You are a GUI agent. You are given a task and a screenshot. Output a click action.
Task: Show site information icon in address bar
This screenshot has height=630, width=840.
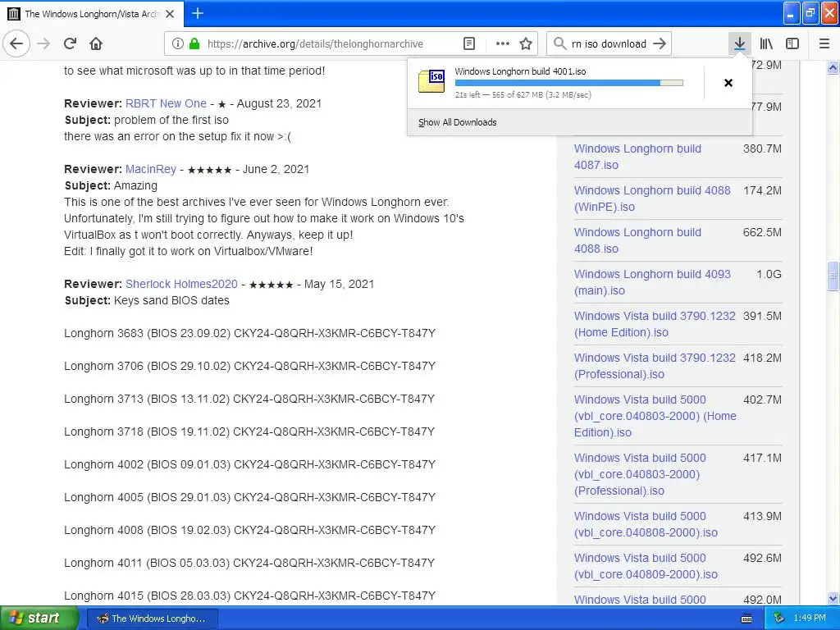[x=178, y=43]
